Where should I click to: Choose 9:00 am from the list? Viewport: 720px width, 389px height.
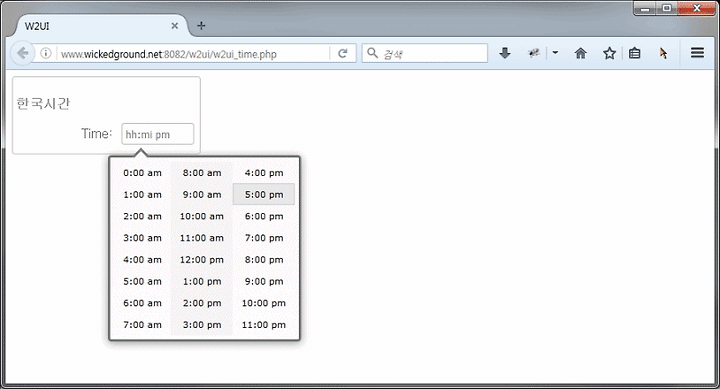202,194
